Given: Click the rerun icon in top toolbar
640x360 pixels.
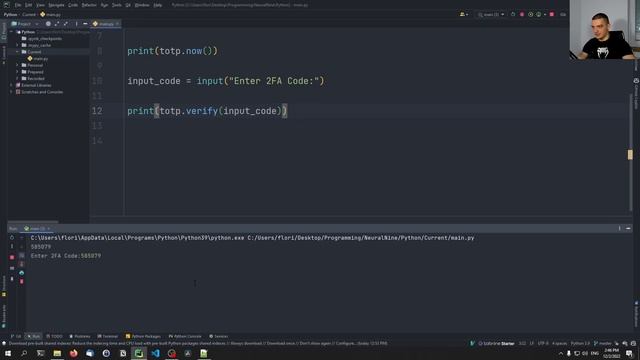Looking at the screenshot, I should (513, 14).
